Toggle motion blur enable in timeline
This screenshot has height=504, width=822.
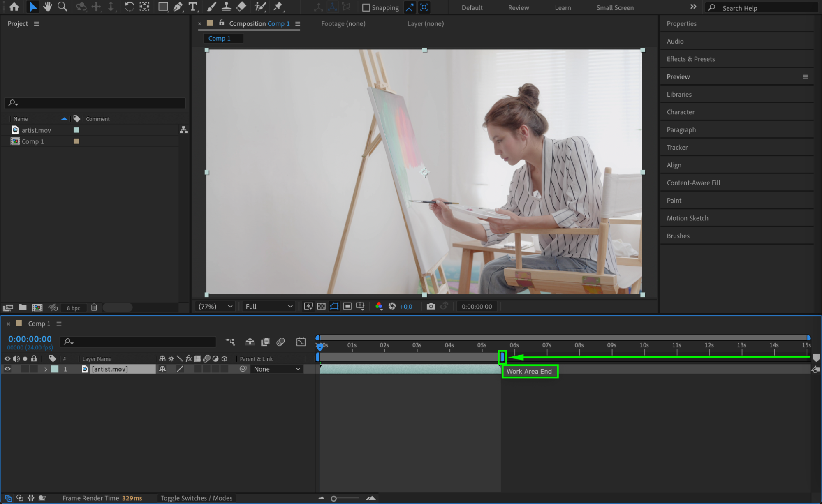pos(281,342)
